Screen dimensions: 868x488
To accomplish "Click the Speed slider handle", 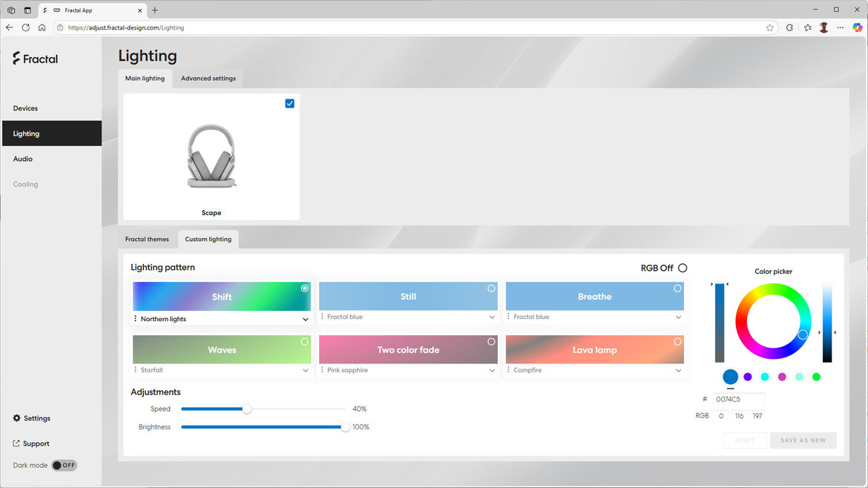I will [247, 409].
